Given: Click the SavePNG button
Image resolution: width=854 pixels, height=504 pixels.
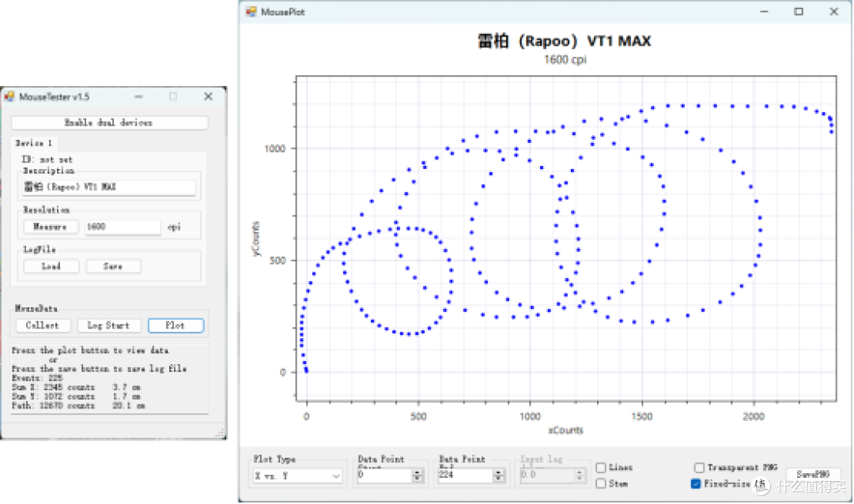Looking at the screenshot, I should pos(813,475).
